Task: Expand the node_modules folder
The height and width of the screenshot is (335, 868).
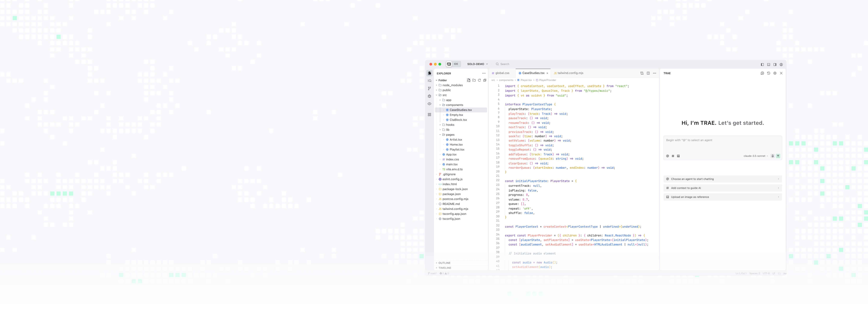Action: 452,85
